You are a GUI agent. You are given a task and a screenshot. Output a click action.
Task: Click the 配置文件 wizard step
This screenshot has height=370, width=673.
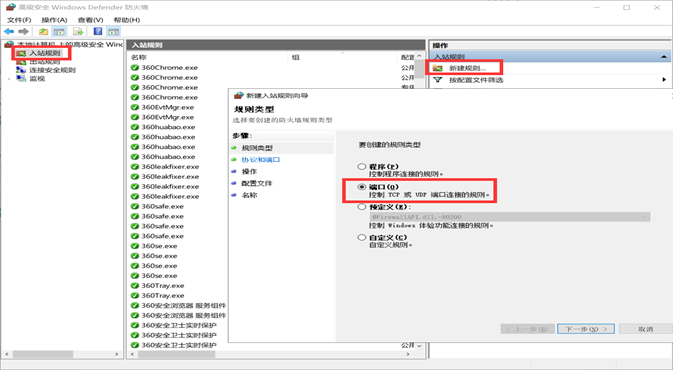click(257, 183)
